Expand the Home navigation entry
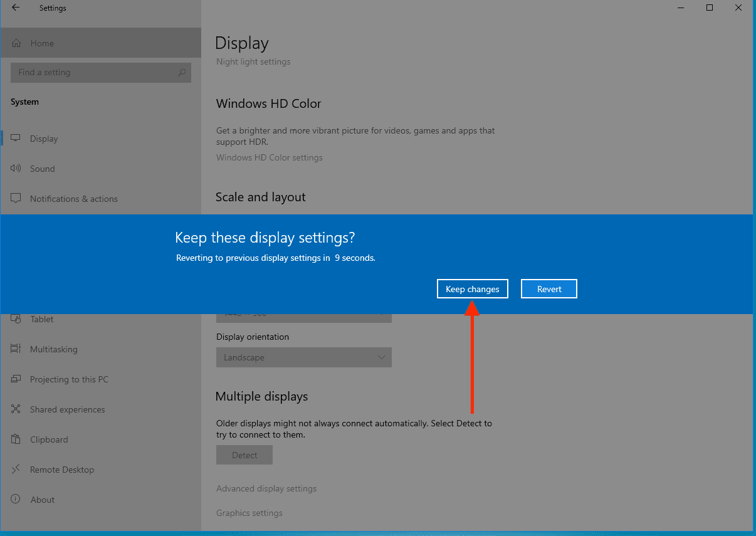756x536 pixels. tap(42, 43)
